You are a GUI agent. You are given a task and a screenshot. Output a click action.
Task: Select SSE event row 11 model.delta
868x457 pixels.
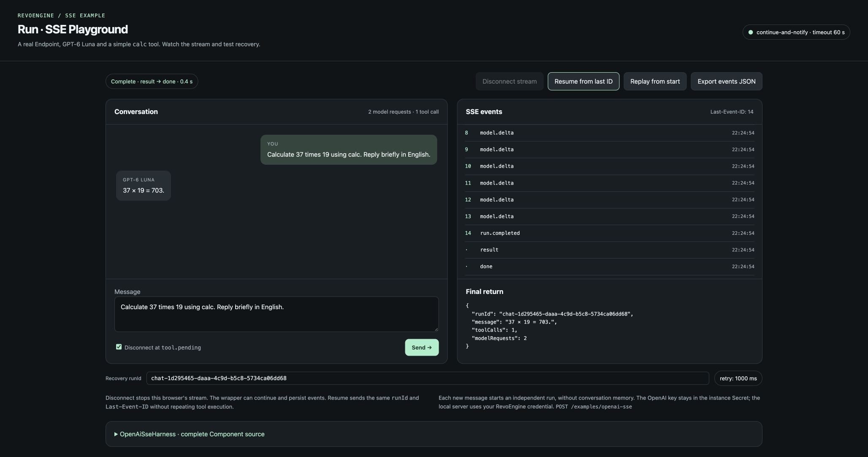tap(610, 183)
